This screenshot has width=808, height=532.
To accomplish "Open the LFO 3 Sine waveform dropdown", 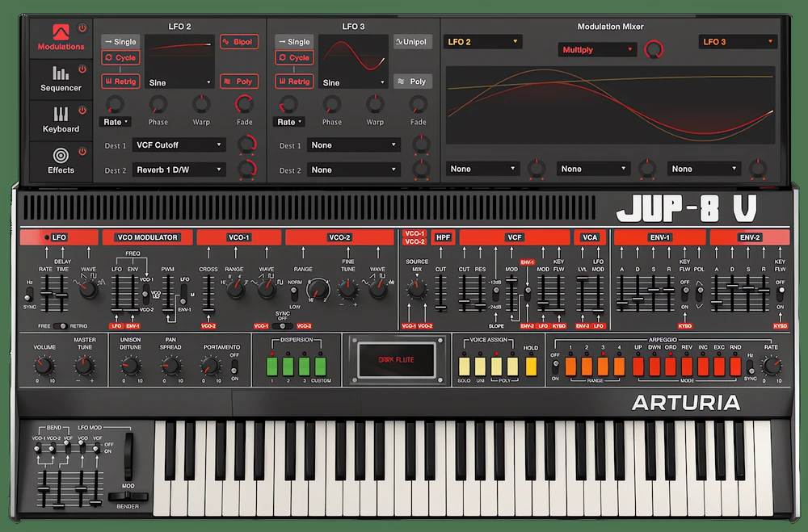I will [x=353, y=82].
